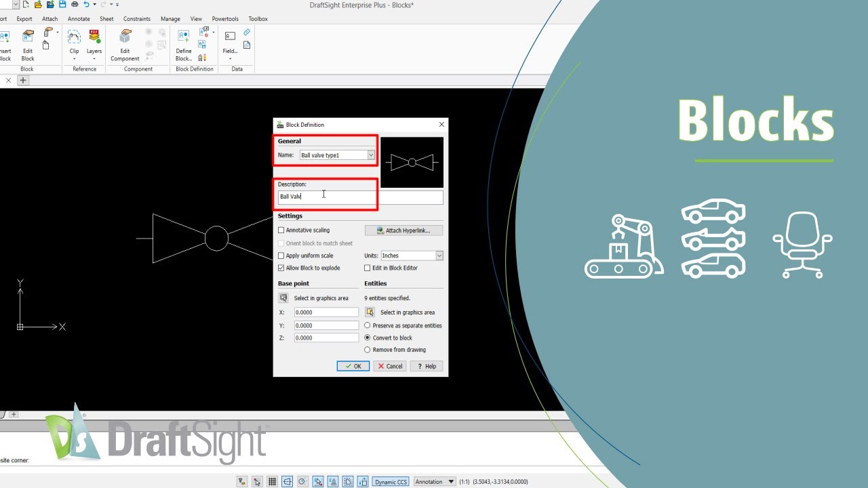The image size is (868, 488).
Task: Click the Open folder icon in quick access toolbar
Action: [38, 5]
